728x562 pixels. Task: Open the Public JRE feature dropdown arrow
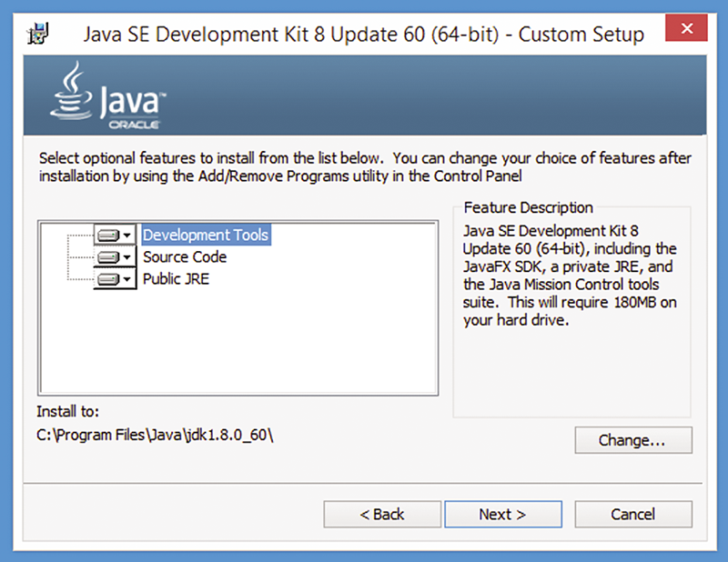127,279
